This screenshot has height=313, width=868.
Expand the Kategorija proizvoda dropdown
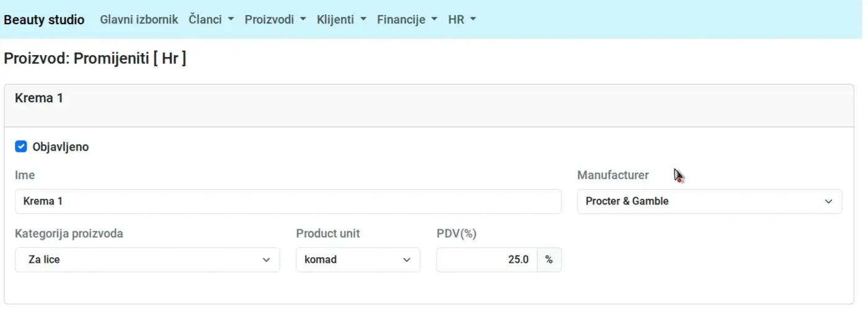147,260
